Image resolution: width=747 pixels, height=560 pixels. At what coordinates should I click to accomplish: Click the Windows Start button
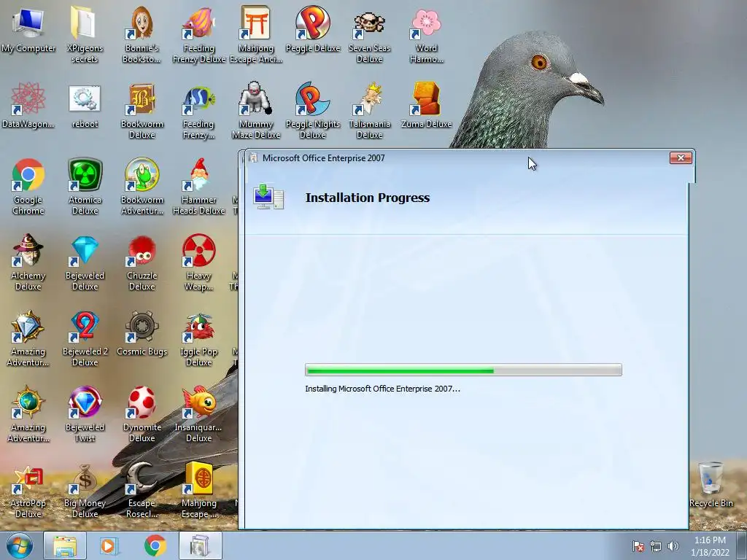tap(20, 545)
